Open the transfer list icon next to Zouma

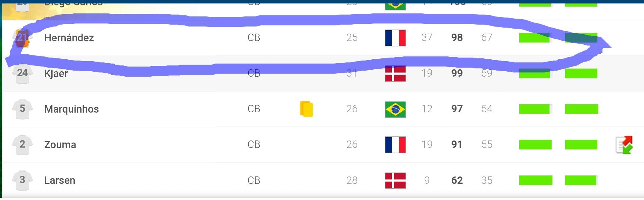tap(624, 145)
